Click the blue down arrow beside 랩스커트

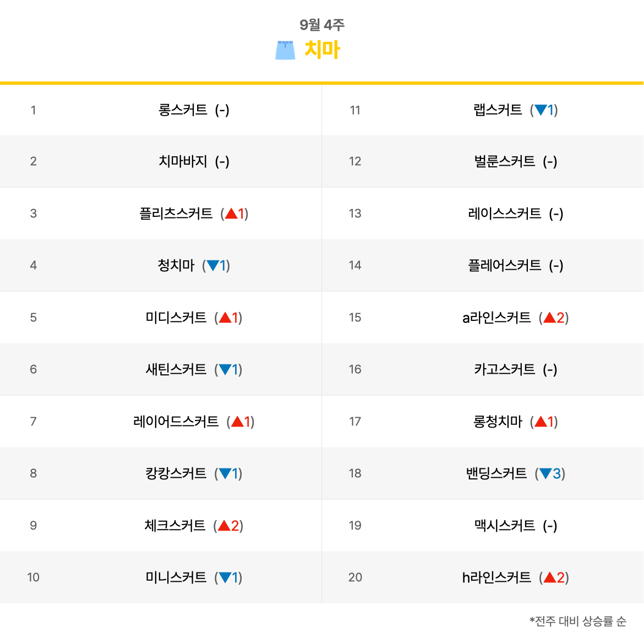tap(541, 110)
